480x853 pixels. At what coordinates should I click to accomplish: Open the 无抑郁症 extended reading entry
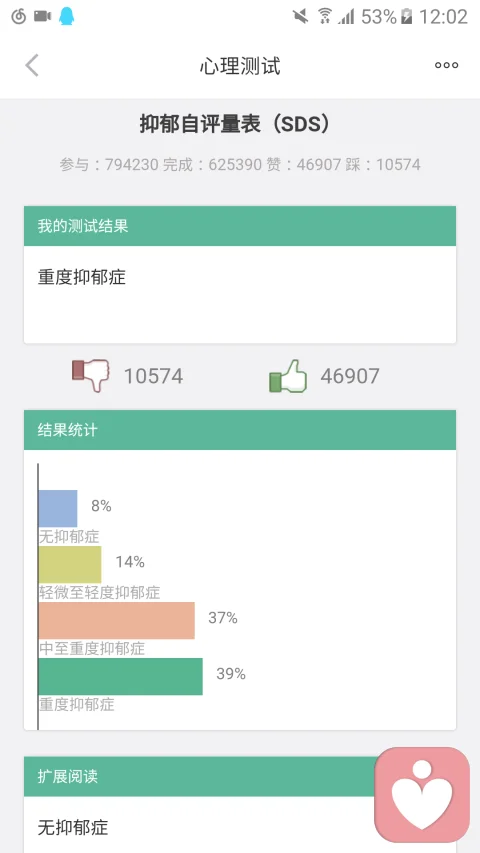point(73,827)
